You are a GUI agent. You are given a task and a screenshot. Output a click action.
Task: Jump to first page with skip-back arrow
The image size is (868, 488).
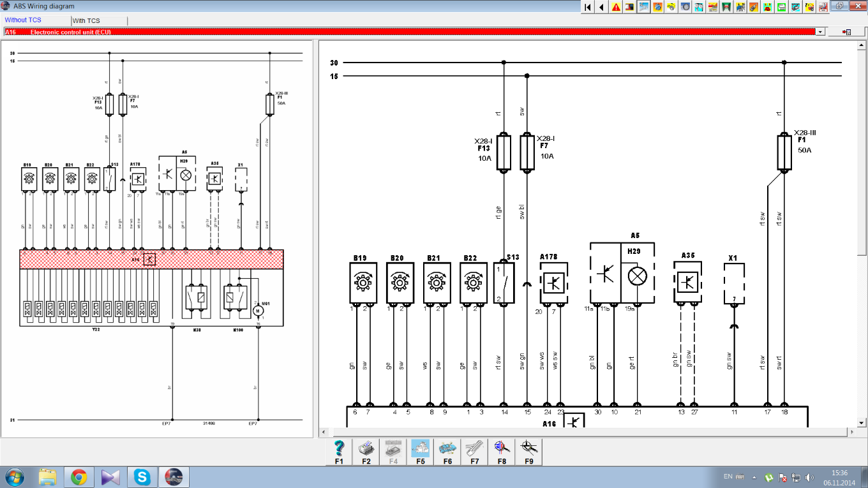(x=588, y=7)
